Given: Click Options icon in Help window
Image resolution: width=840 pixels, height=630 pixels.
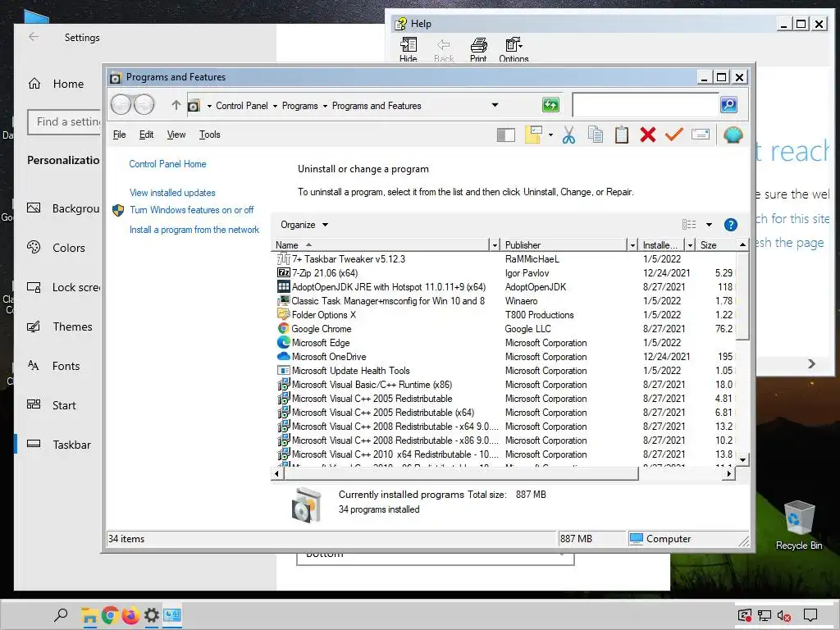Looking at the screenshot, I should tap(514, 49).
